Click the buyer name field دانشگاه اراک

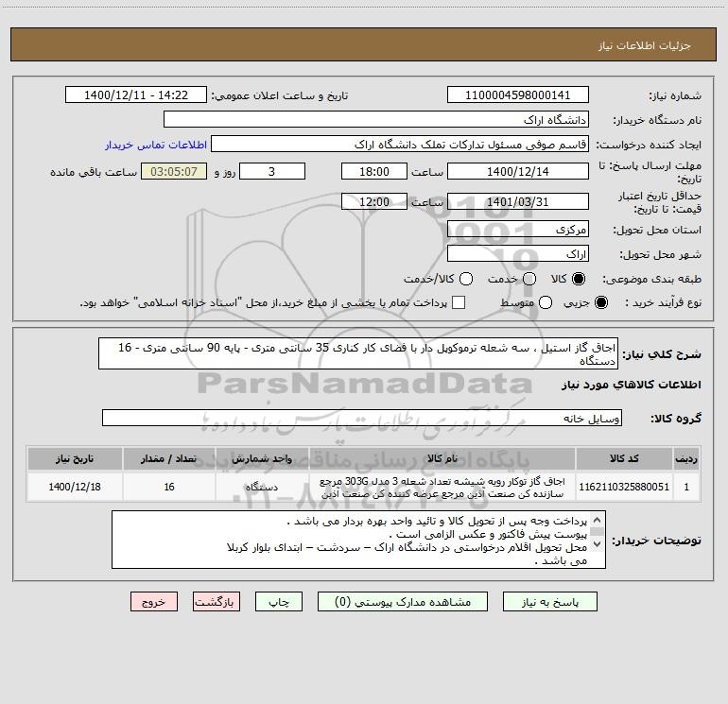376,120
